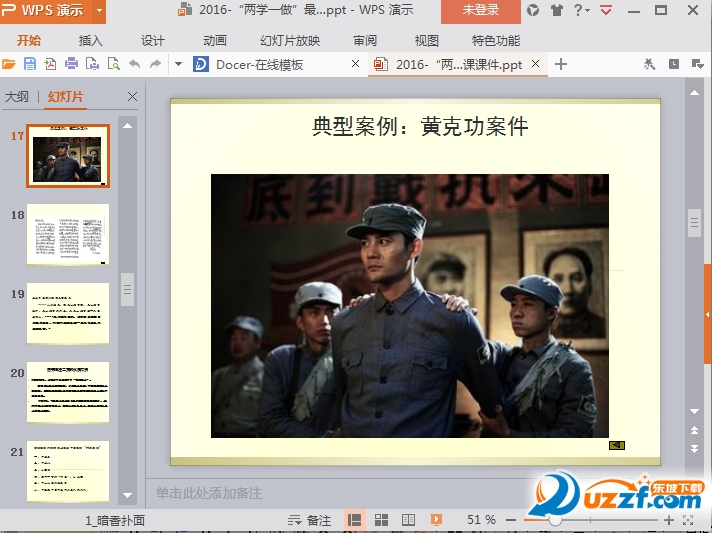Select the slide's main photo
712x533 pixels.
(410, 306)
